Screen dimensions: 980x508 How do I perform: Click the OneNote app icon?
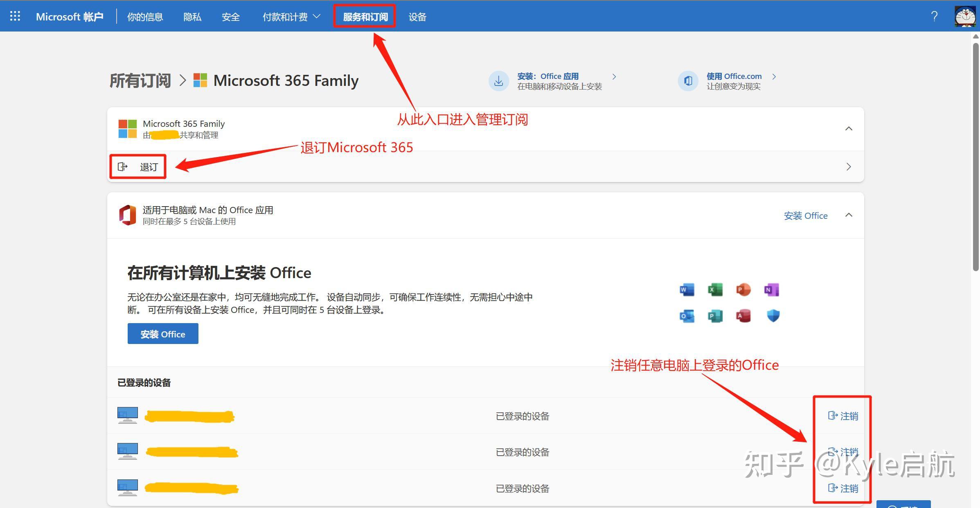click(x=772, y=290)
